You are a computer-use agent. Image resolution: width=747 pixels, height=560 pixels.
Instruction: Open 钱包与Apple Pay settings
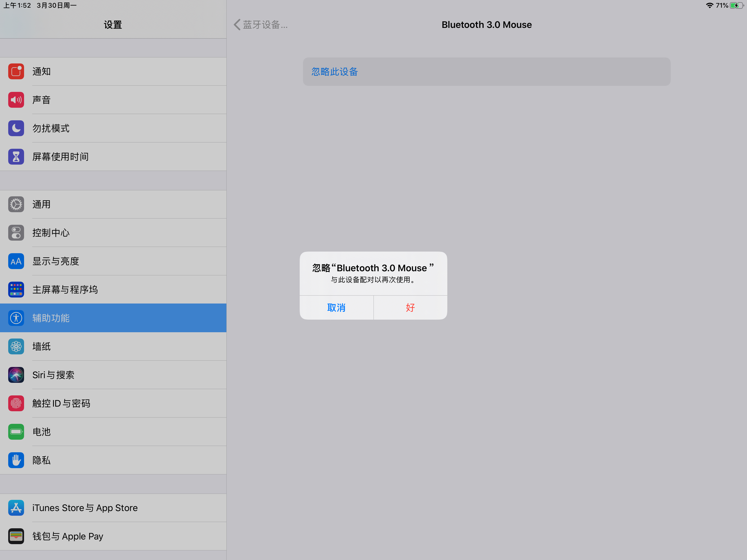click(x=113, y=536)
